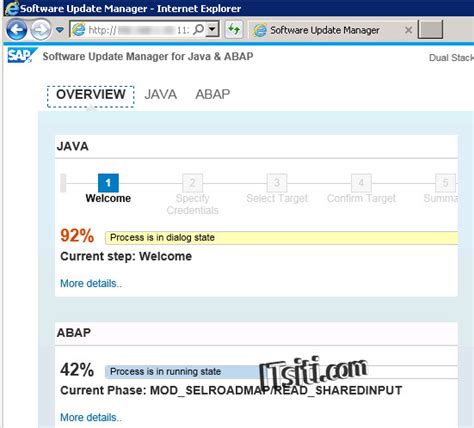Viewport: 474px width, 428px height.
Task: Select roadmap step 4 Confirm Target
Action: 361,189
